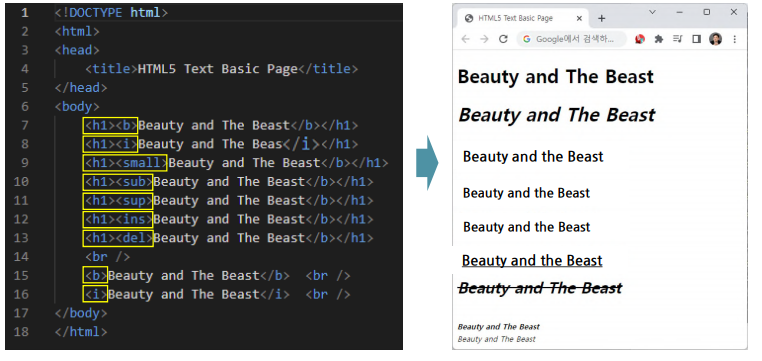This screenshot has height=361, width=762.
Task: Open the profile avatar menu
Action: tap(715, 39)
